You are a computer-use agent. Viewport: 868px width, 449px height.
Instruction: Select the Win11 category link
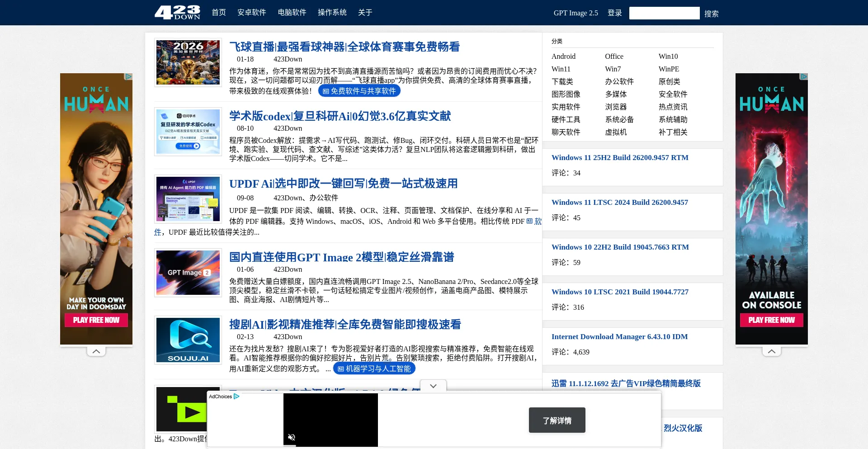pos(561,69)
